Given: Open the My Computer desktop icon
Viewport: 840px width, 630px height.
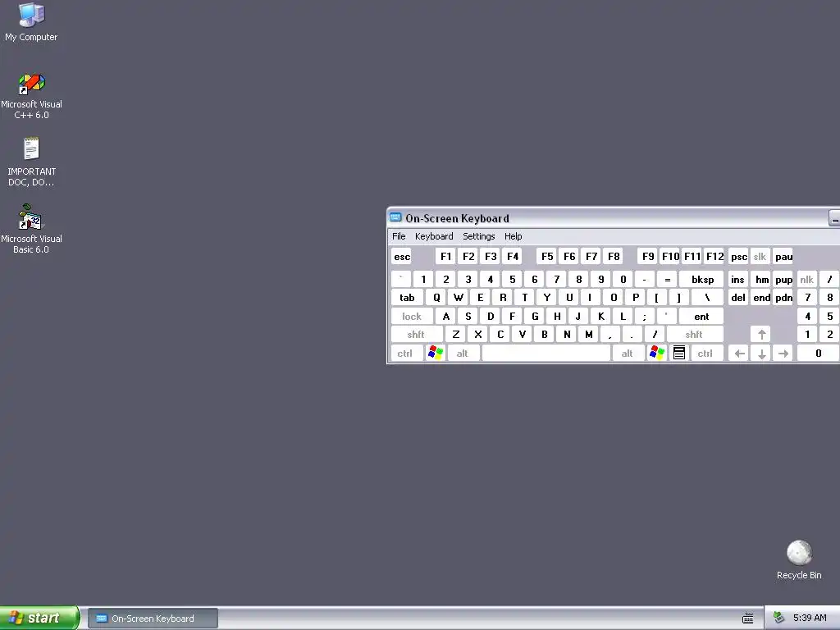Looking at the screenshot, I should pos(31,22).
